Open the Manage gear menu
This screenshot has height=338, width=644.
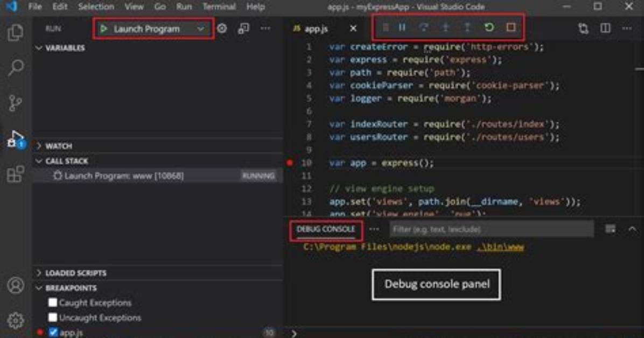[16, 320]
